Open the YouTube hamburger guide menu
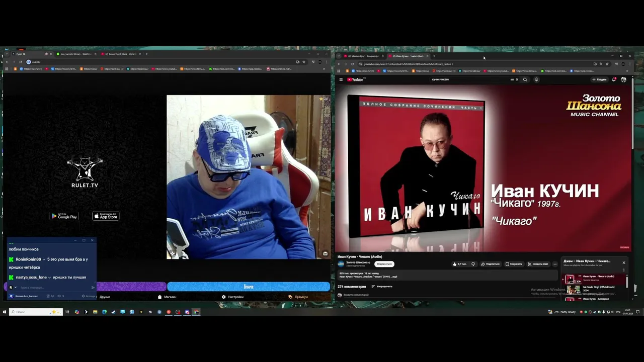The image size is (644, 362). pos(341,79)
